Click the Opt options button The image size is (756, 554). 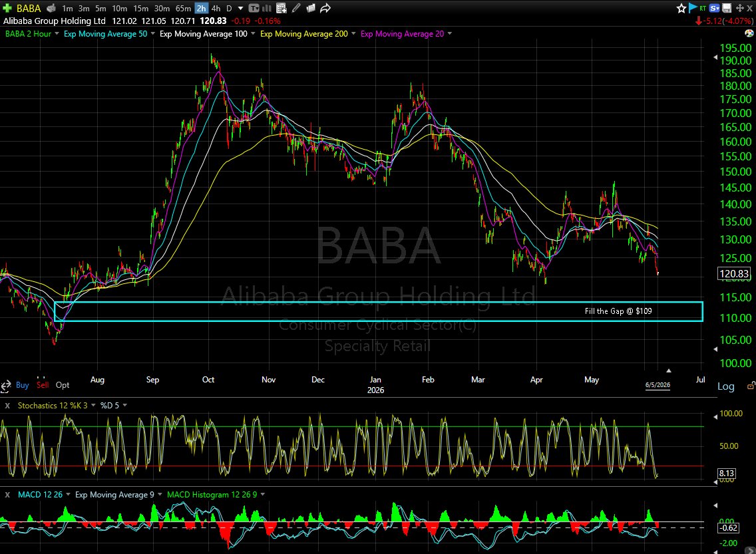point(63,385)
